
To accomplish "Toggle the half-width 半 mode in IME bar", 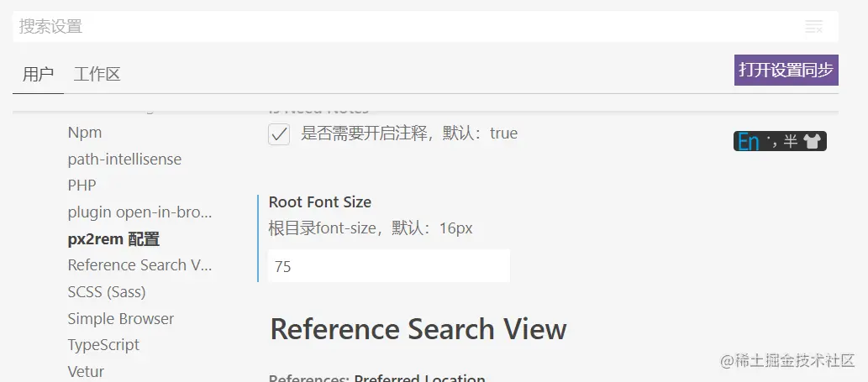I will (x=790, y=142).
